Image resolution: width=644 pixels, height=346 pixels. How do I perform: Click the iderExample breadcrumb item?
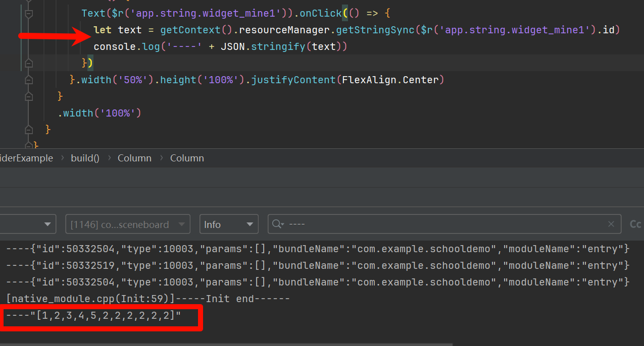(x=26, y=158)
